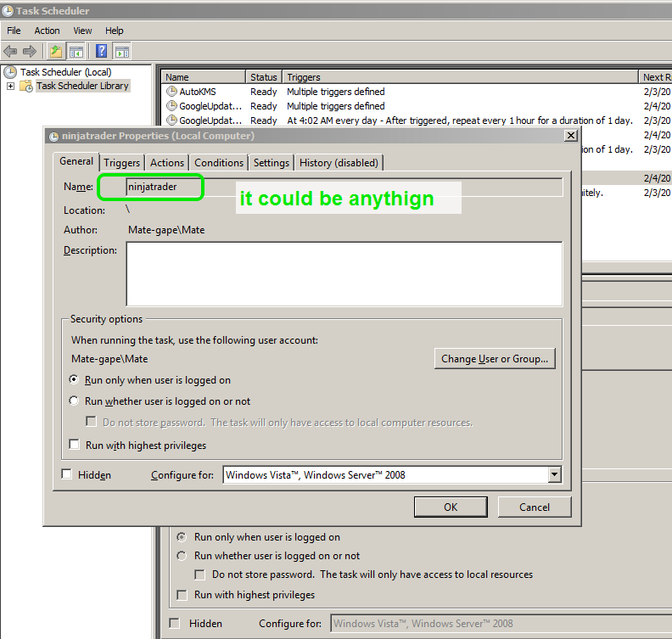The width and height of the screenshot is (672, 639).
Task: Sort by the Triggers column header
Action: (x=460, y=77)
